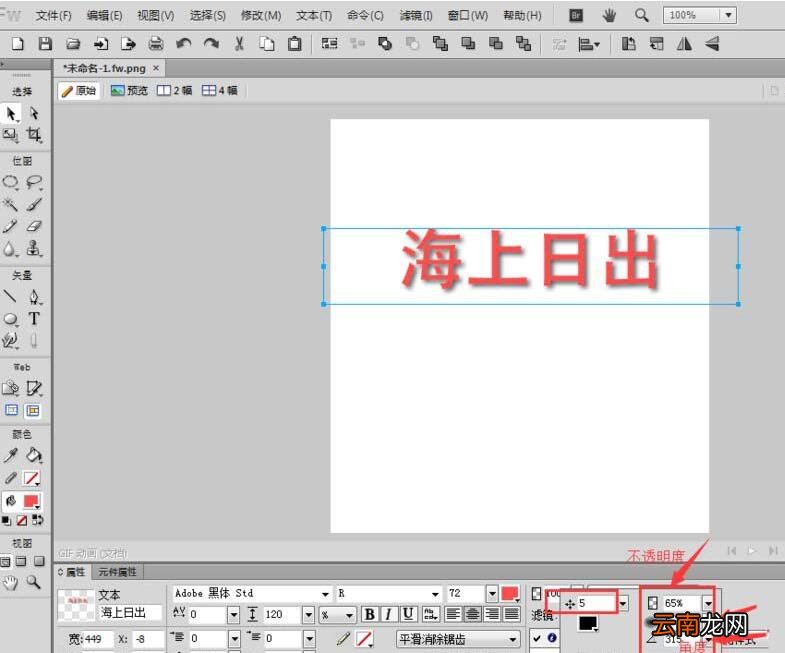Viewport: 785px width, 653px height.
Task: Open the 文件(F) menu
Action: (54, 16)
